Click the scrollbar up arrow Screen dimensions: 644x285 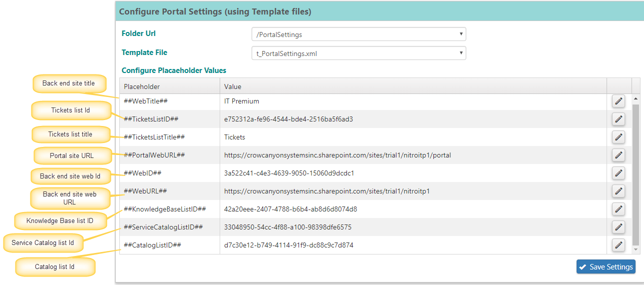[x=636, y=98]
